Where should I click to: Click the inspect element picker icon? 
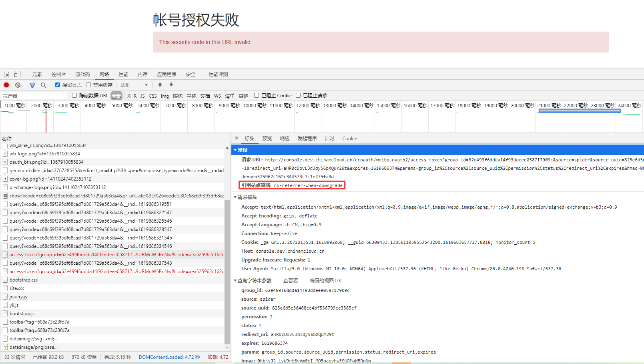point(6,74)
